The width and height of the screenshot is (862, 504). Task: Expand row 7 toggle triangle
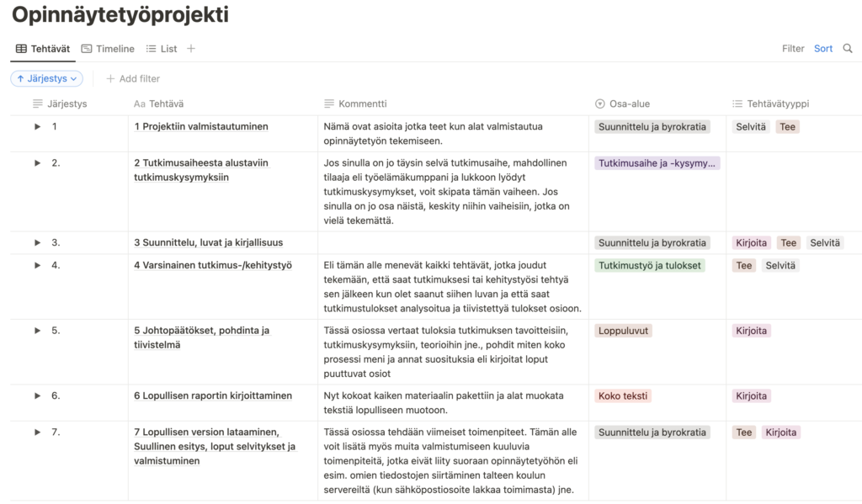37,432
